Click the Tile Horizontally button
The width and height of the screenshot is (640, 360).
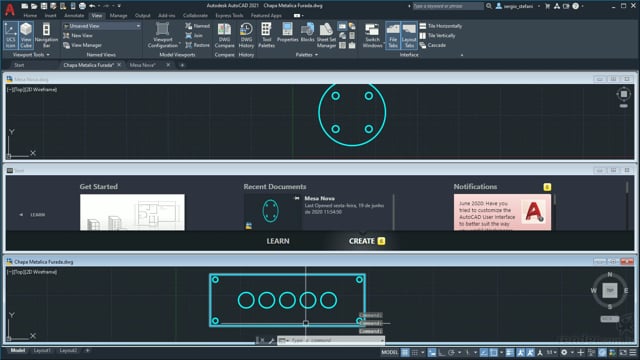pos(441,26)
